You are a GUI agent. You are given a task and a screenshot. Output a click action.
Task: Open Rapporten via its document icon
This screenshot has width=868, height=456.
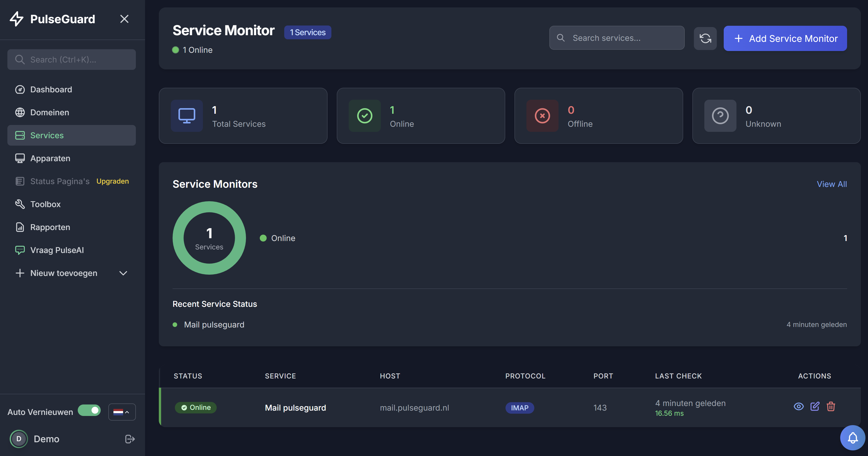[x=20, y=227]
